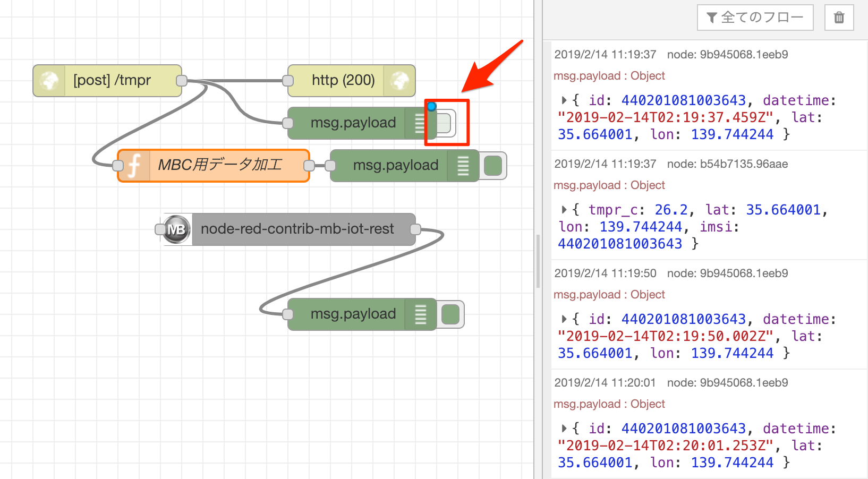Click node link in 11:20:01 message
The image size is (868, 479).
(727, 383)
